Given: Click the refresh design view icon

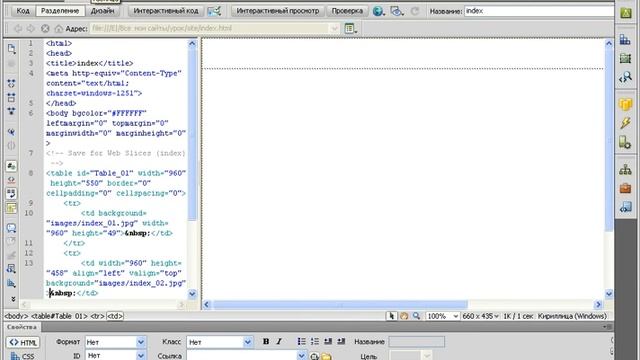Looking at the screenshot, I should pos(415,11).
